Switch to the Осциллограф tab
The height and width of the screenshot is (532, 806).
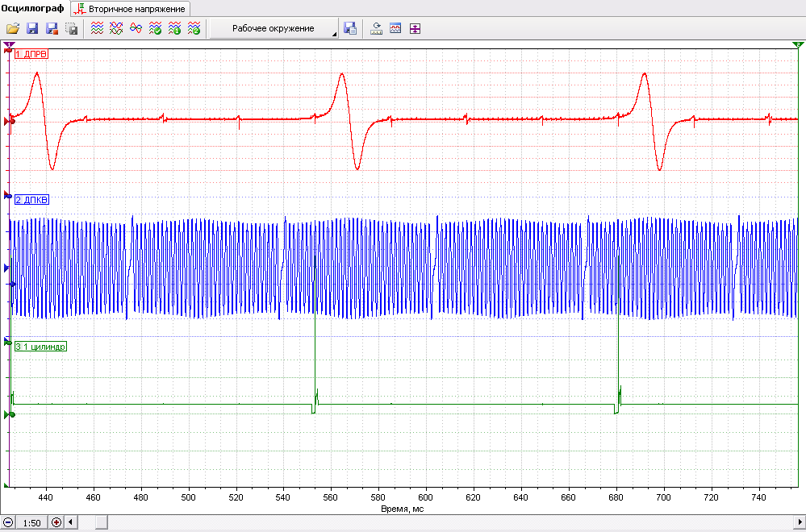click(x=32, y=9)
